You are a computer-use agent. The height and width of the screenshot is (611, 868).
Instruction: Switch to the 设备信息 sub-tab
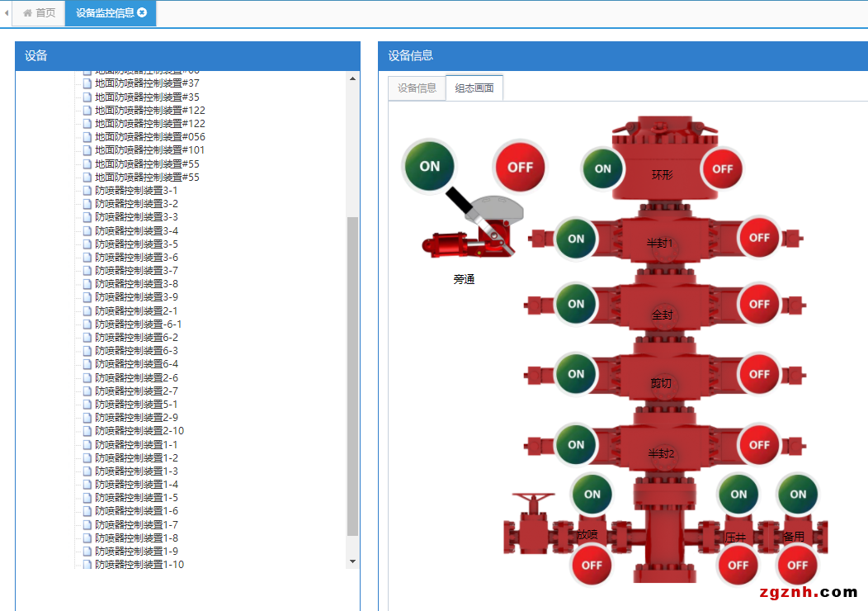click(x=417, y=88)
